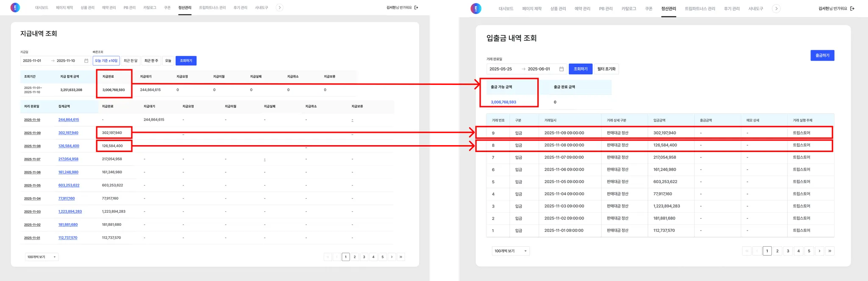Open 상품 관리 tab on 지급내역 조회 page
868x281 pixels.
(88, 8)
